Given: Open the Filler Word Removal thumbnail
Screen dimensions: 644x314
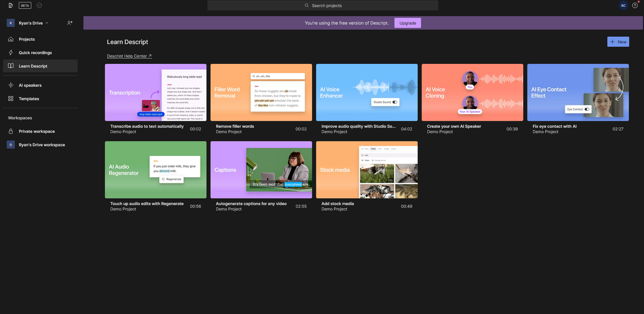Looking at the screenshot, I should [x=261, y=93].
